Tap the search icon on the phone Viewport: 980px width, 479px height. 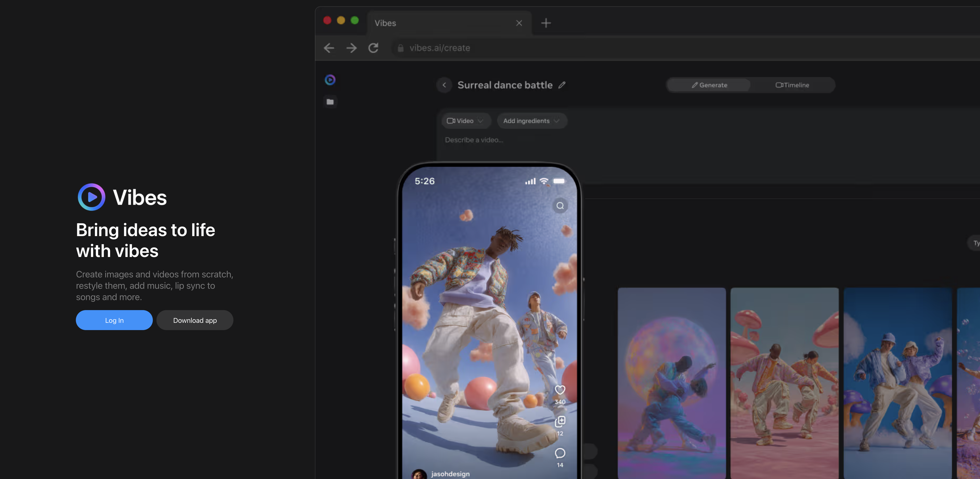(x=560, y=206)
